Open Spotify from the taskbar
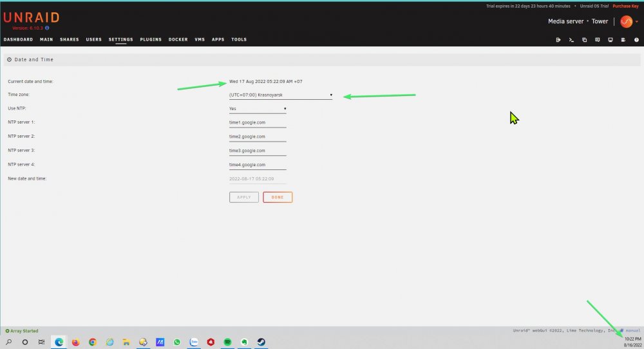 (x=227, y=342)
